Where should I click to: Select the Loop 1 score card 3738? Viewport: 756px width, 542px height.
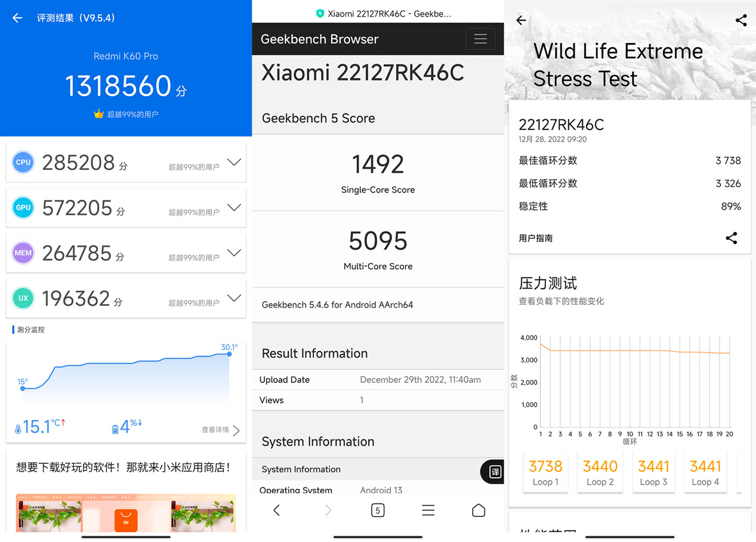(x=545, y=472)
